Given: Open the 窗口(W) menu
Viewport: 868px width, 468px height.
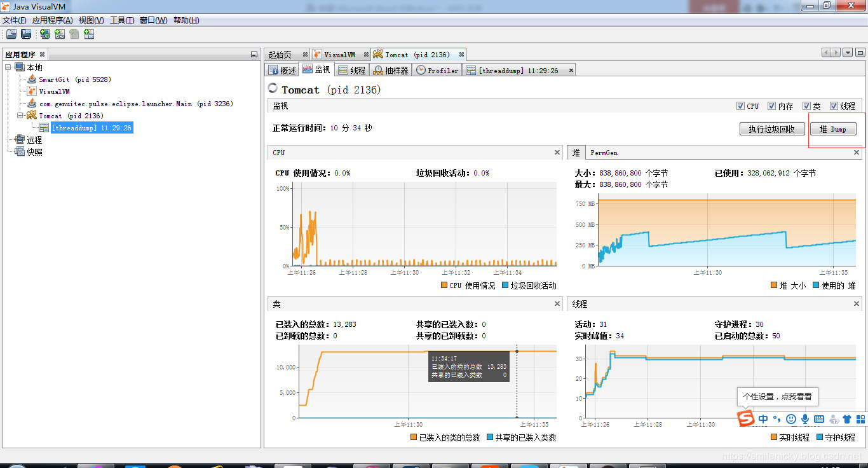Looking at the screenshot, I should tap(153, 20).
